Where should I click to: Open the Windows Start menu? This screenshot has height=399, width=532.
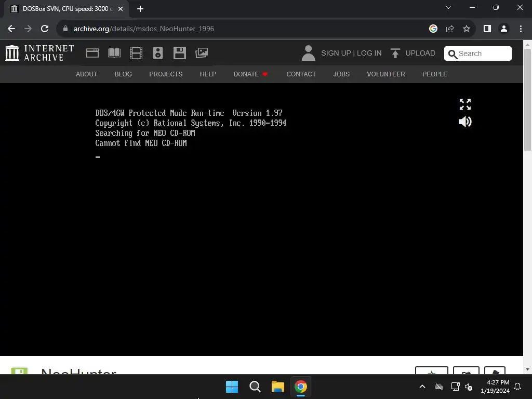point(232,387)
